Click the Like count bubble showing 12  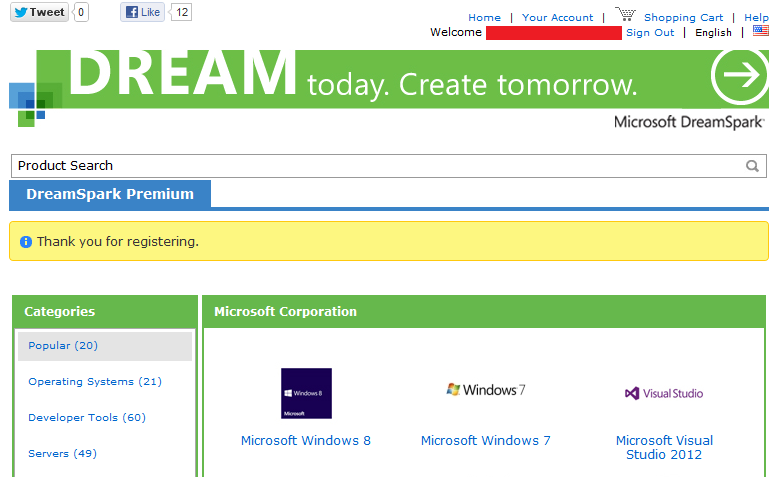(182, 12)
